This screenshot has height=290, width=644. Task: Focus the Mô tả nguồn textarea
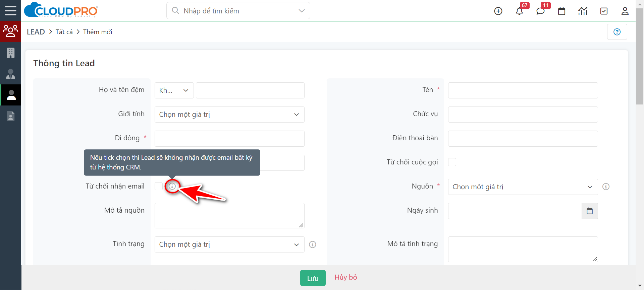pyautogui.click(x=229, y=216)
